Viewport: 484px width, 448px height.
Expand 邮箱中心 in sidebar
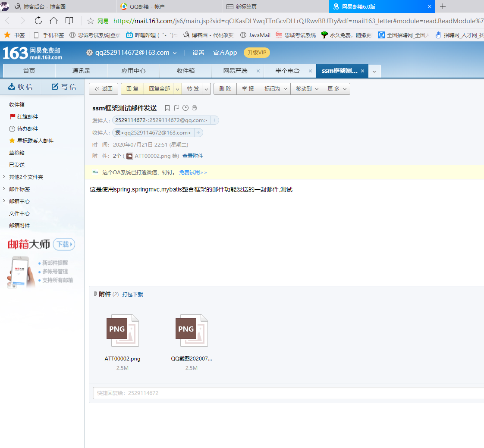coord(4,201)
